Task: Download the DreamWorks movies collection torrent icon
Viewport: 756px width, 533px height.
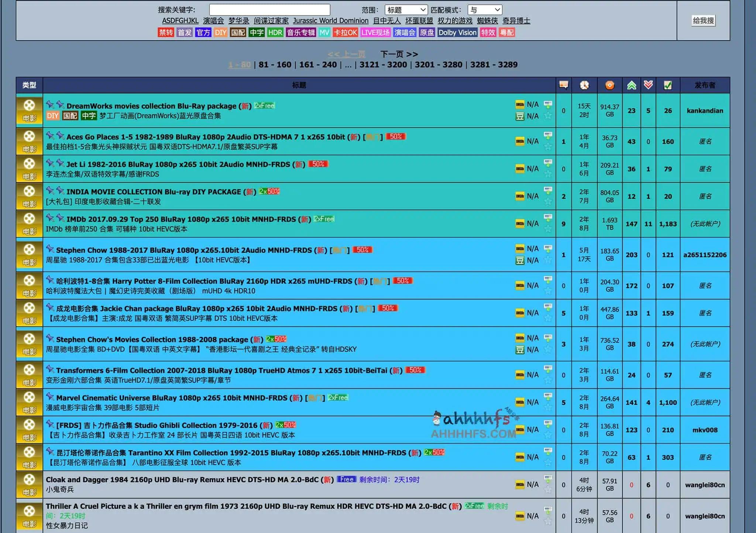Action: click(x=548, y=105)
